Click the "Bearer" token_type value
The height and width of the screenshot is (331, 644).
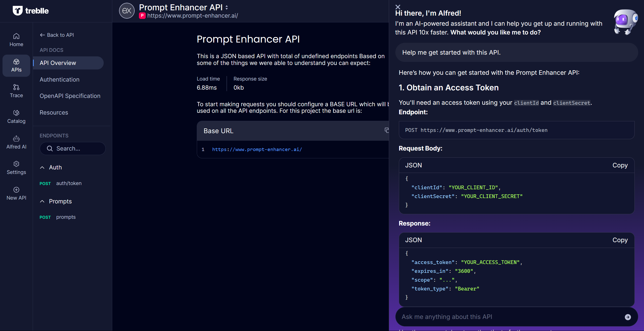point(467,289)
